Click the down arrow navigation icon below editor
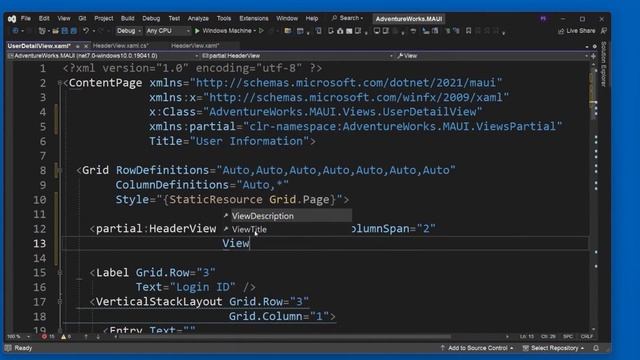640x360 pixels. coord(98,337)
